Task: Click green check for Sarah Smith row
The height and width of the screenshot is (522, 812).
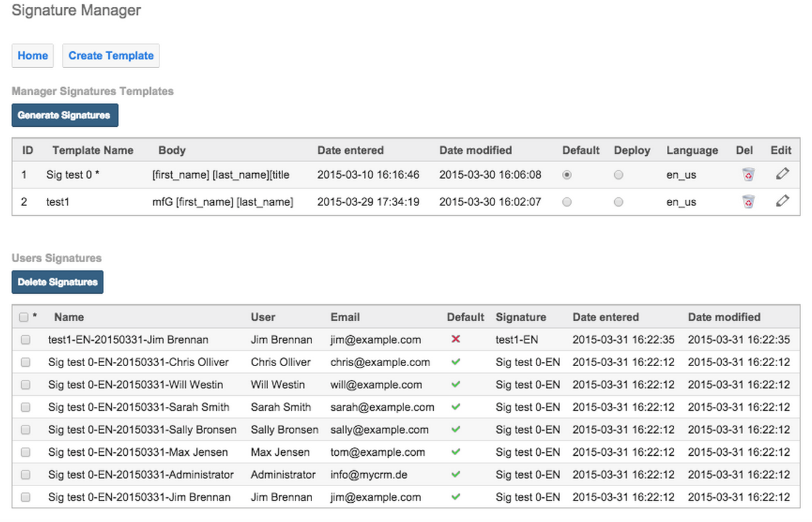Action: click(456, 407)
